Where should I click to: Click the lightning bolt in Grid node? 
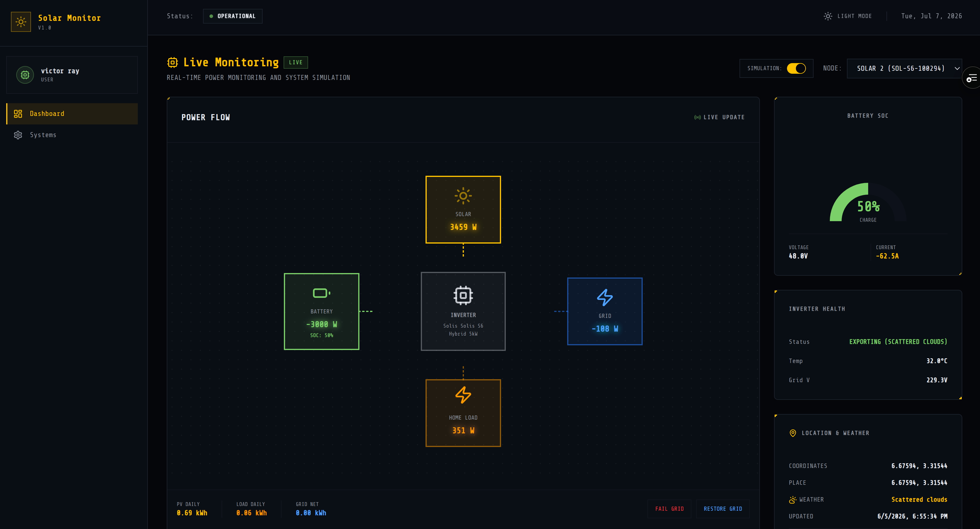(x=605, y=298)
